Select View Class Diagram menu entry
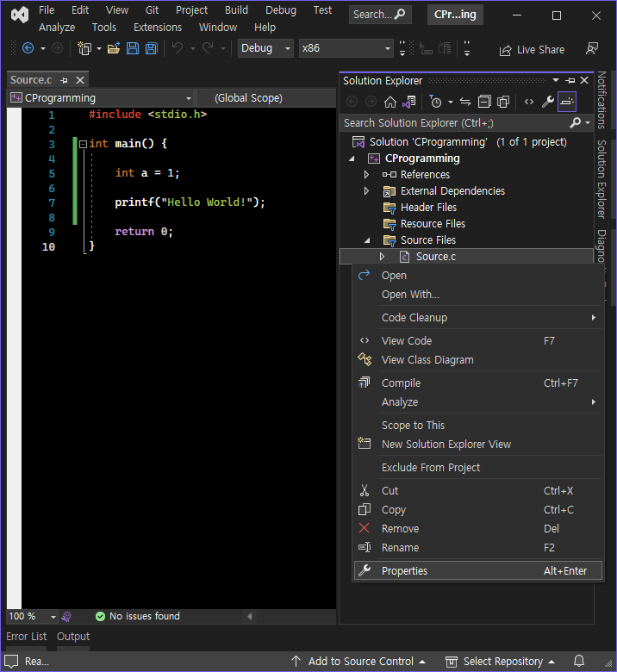The height and width of the screenshot is (672, 617). tap(478, 359)
